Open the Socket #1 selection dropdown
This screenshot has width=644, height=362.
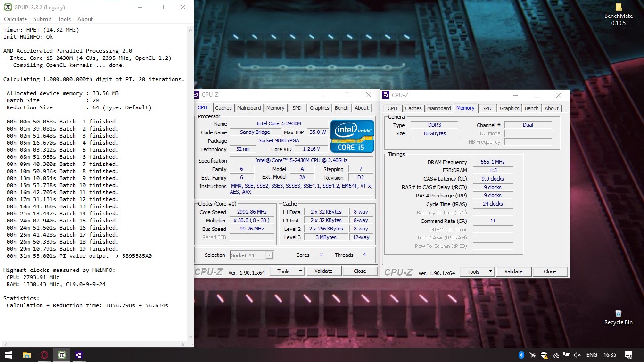click(x=251, y=255)
